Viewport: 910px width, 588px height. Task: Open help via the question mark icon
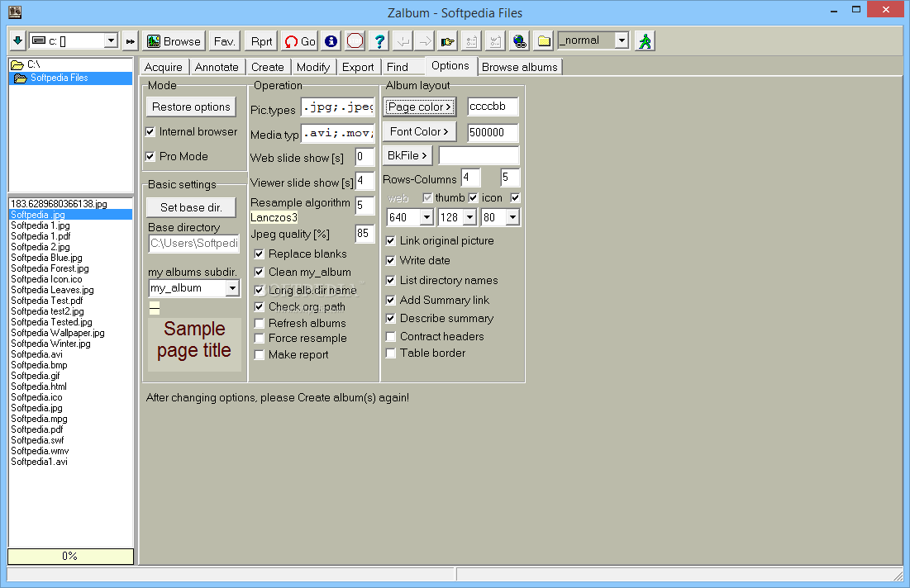pos(379,41)
